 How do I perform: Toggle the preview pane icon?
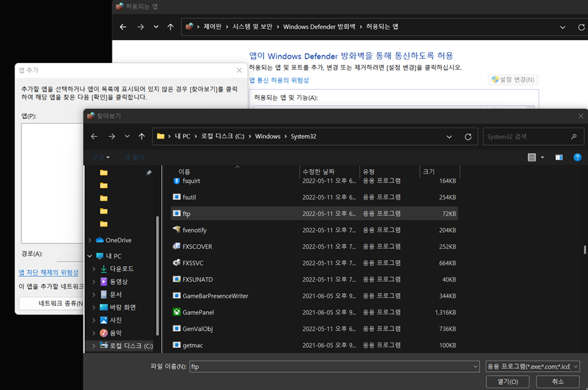(x=559, y=157)
